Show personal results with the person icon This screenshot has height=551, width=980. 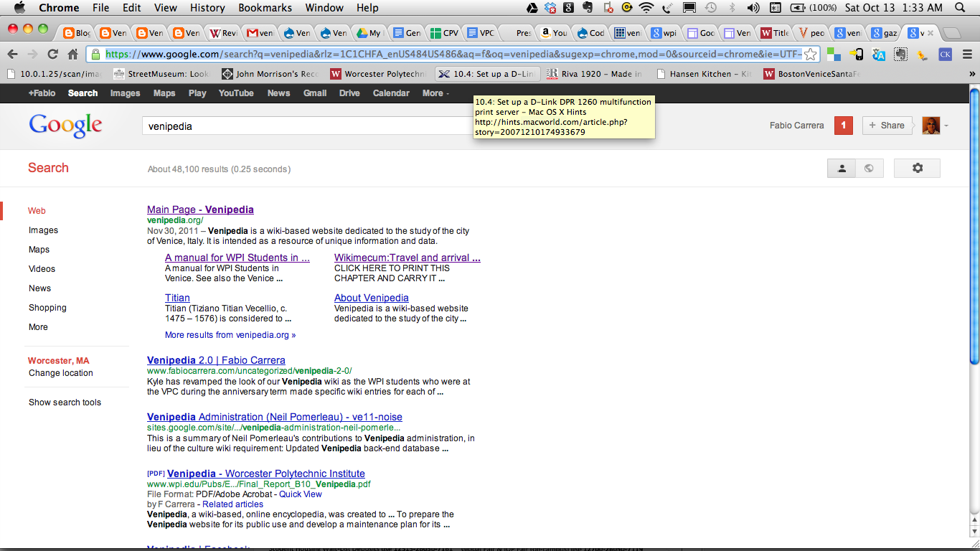(842, 168)
